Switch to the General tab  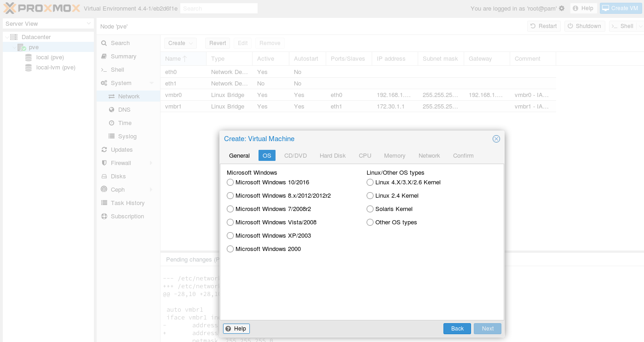239,156
